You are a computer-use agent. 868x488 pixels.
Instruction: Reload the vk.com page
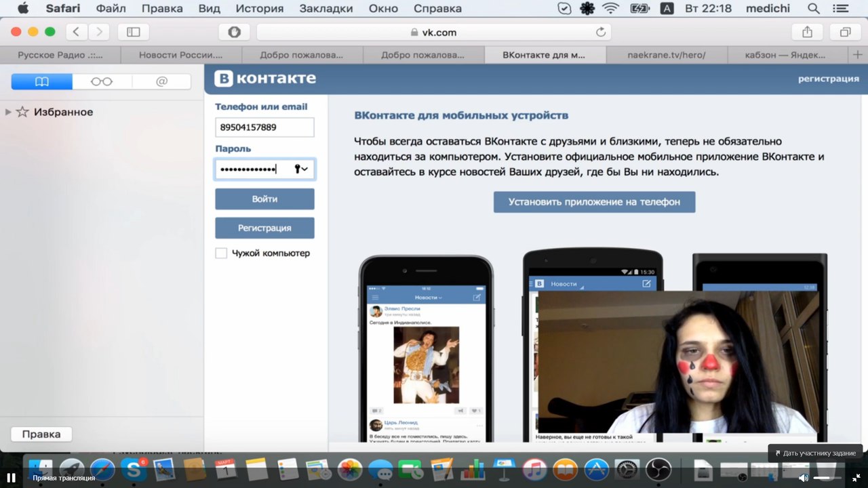tap(600, 32)
